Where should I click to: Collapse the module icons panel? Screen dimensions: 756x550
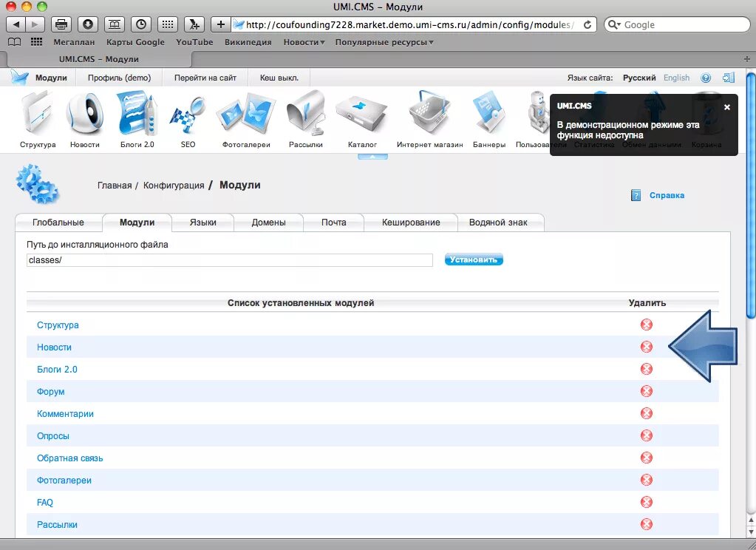(x=372, y=157)
